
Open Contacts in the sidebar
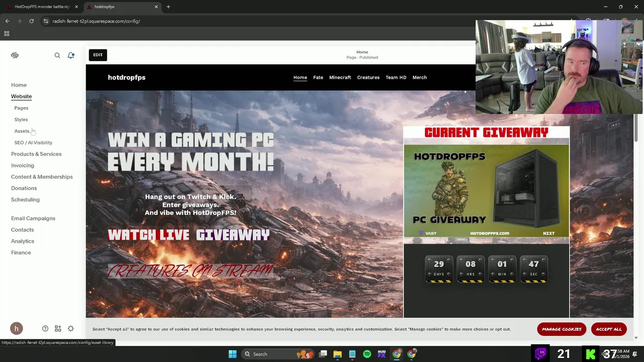point(23,230)
